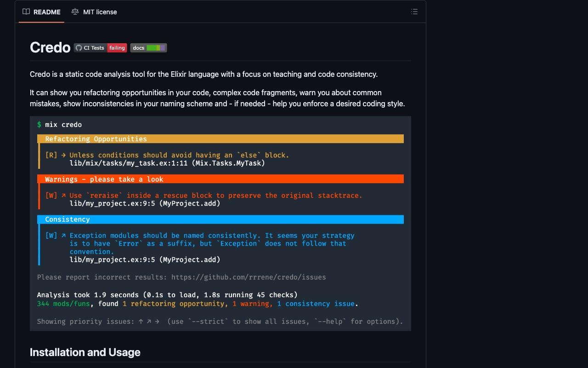
Task: Click the GitHub logo in the CI badge
Action: point(79,48)
